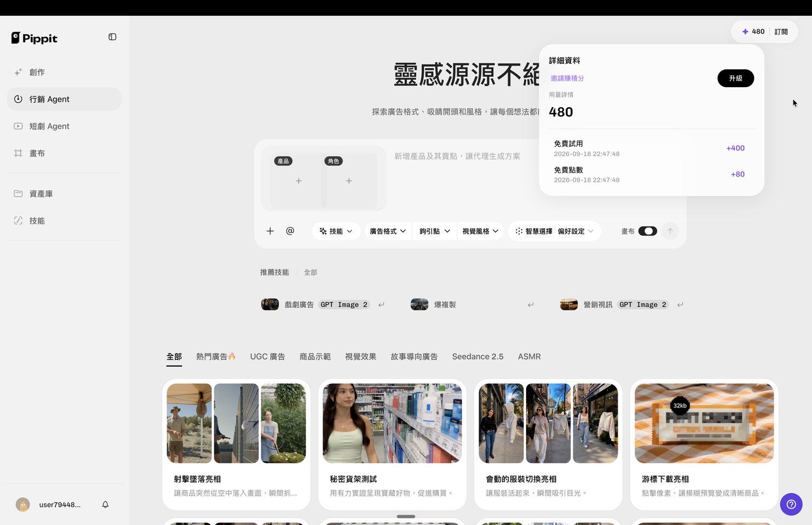Open 畫布 in the sidebar
This screenshot has height=525, width=812.
64,153
